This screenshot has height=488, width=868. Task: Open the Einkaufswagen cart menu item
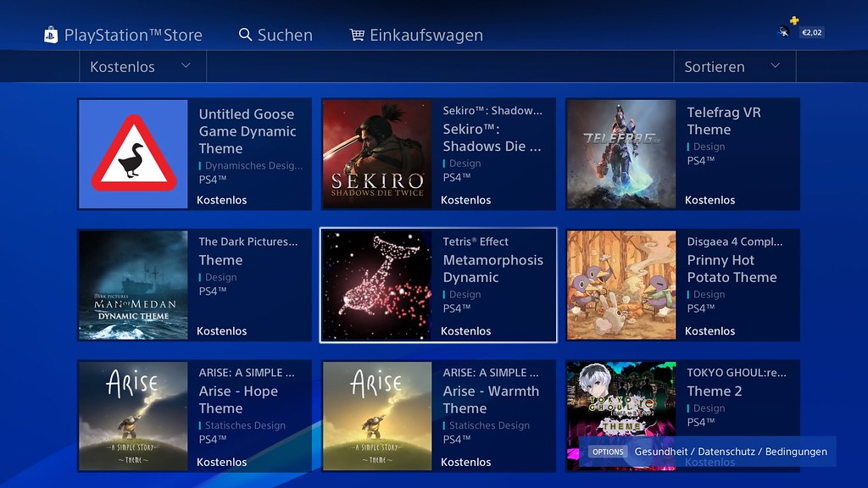pos(426,35)
